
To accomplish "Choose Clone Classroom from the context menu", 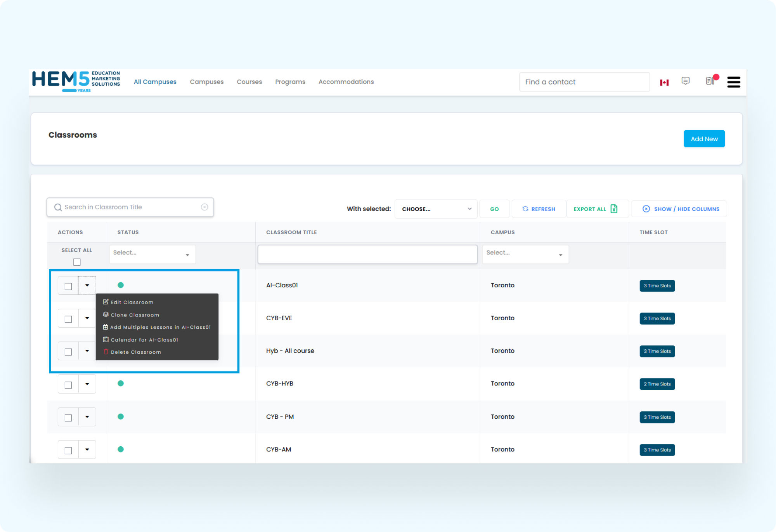I will pos(135,315).
